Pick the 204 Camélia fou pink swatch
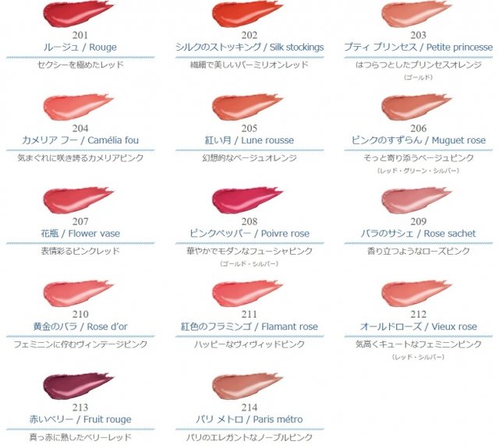This screenshot has width=499, height=448. [78, 107]
